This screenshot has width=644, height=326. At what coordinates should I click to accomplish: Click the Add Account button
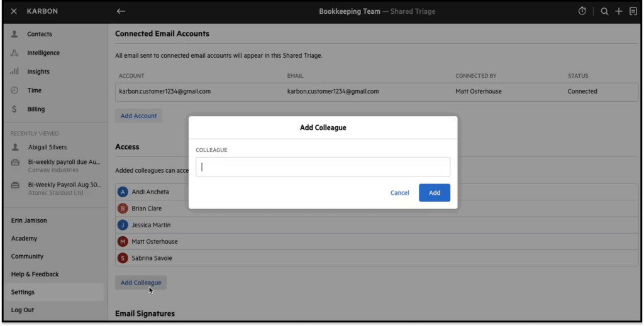(138, 116)
